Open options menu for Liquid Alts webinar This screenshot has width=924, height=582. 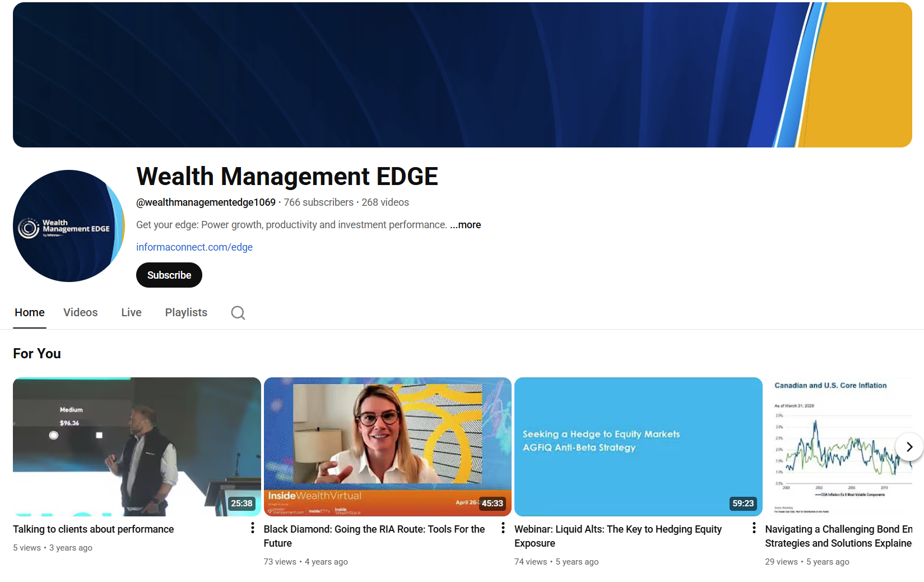coord(754,528)
